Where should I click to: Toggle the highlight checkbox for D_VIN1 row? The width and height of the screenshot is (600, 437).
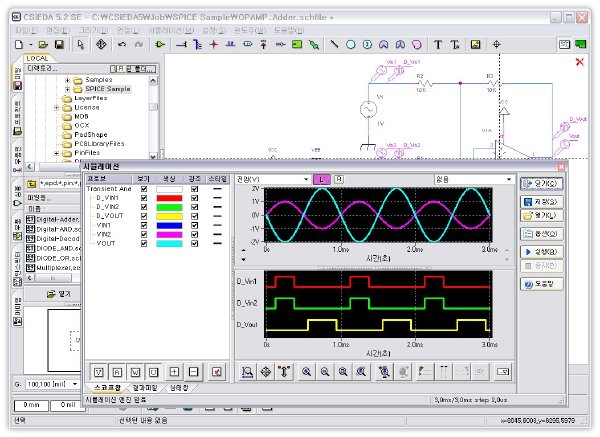tap(194, 198)
